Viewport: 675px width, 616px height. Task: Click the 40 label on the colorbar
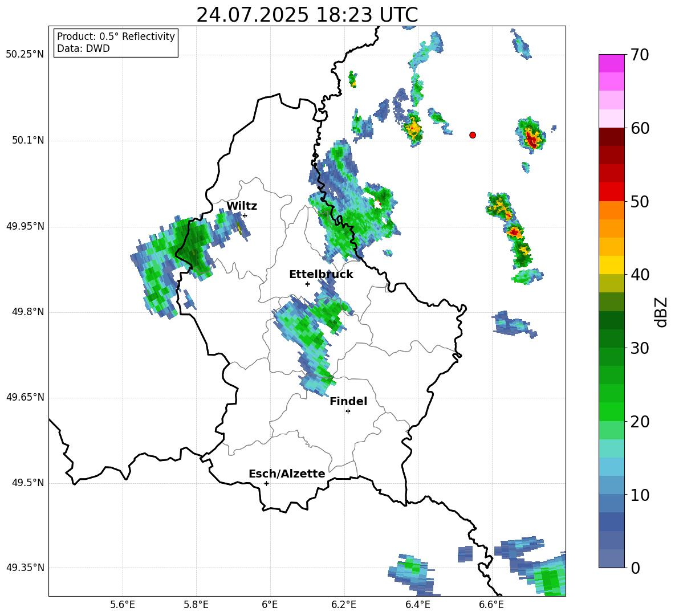[640, 275]
